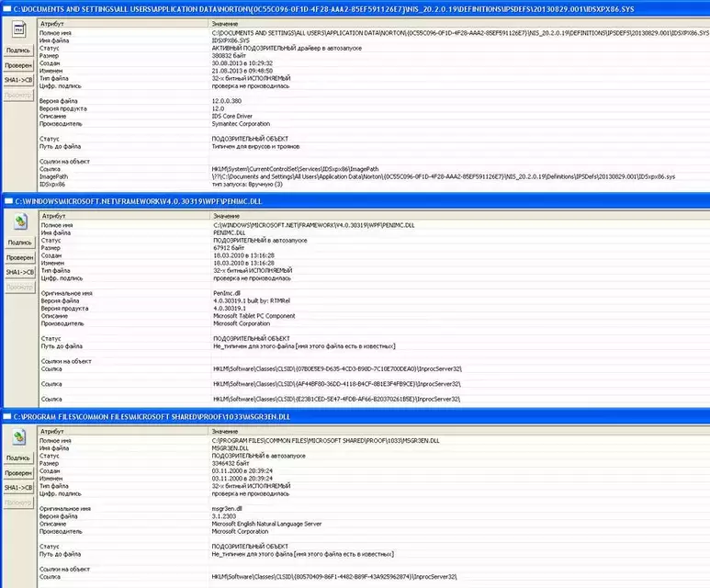710x588 pixels.
Task: Select the size value '67912 байт'
Action: (229, 248)
